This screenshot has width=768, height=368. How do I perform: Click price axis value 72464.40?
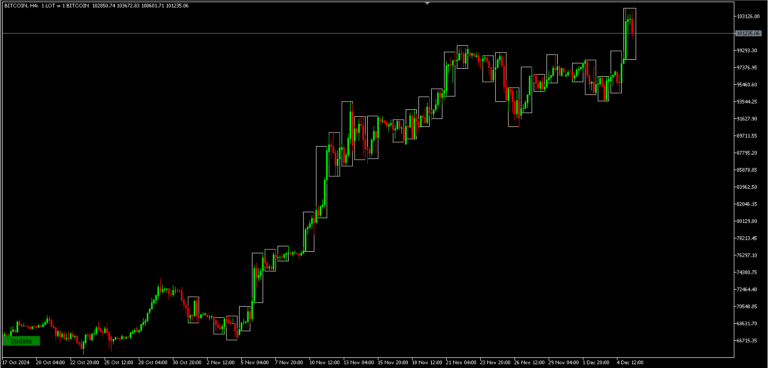[x=747, y=290]
